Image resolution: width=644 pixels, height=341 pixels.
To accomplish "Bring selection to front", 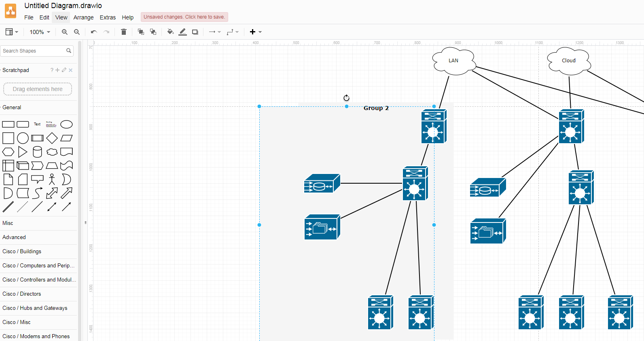I will click(x=141, y=32).
